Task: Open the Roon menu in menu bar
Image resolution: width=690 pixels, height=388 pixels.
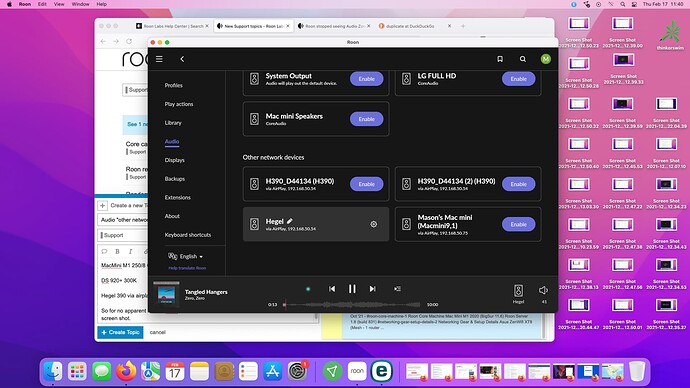Action: tap(25, 4)
